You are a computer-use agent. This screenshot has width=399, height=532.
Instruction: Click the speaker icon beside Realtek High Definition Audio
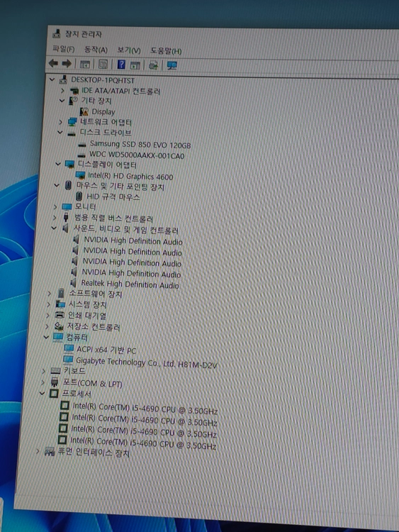(x=73, y=282)
